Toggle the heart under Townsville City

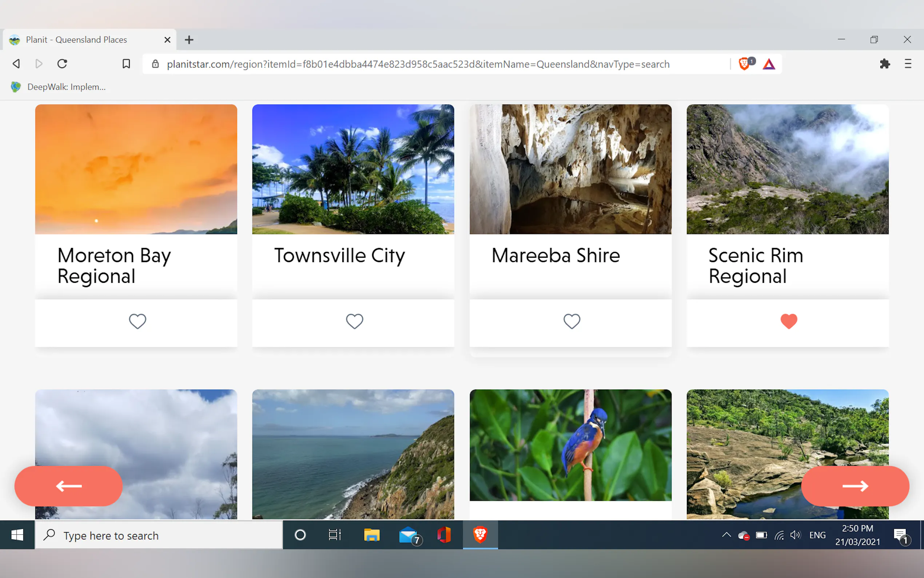[x=354, y=321]
